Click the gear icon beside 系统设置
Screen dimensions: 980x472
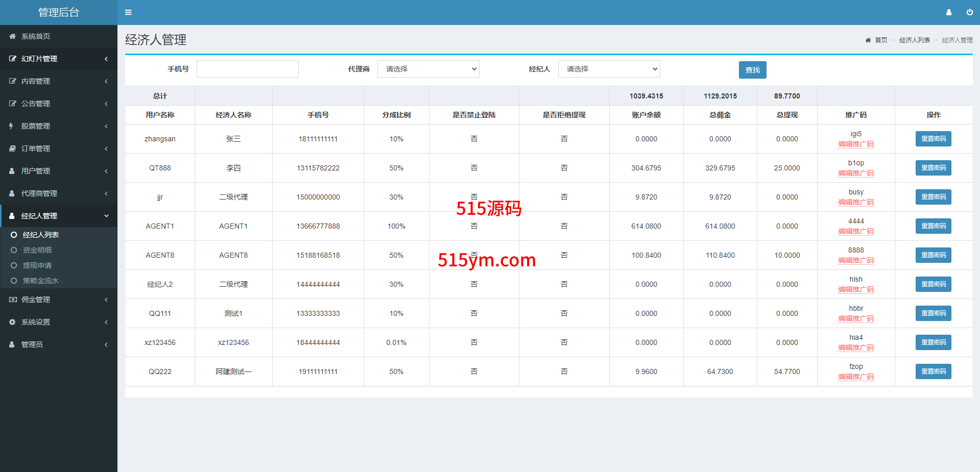[12, 322]
